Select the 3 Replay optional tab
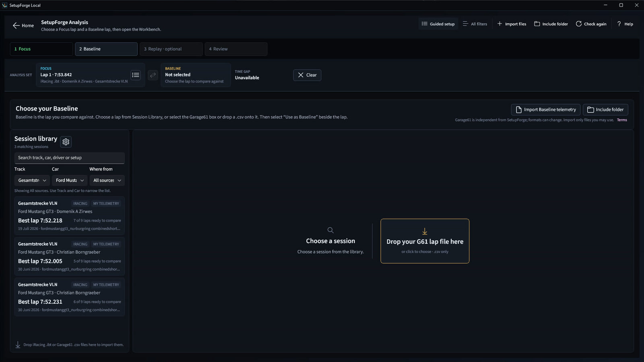This screenshot has height=362, width=644. 171,49
